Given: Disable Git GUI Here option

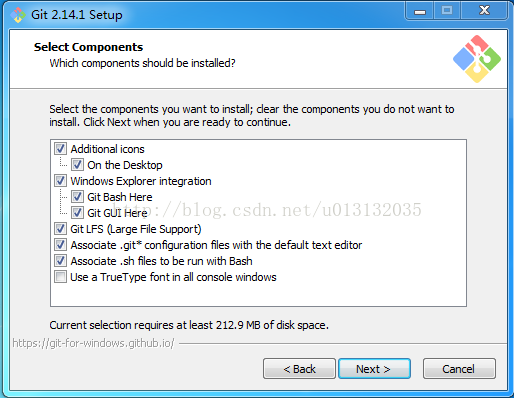Looking at the screenshot, I should point(77,213).
